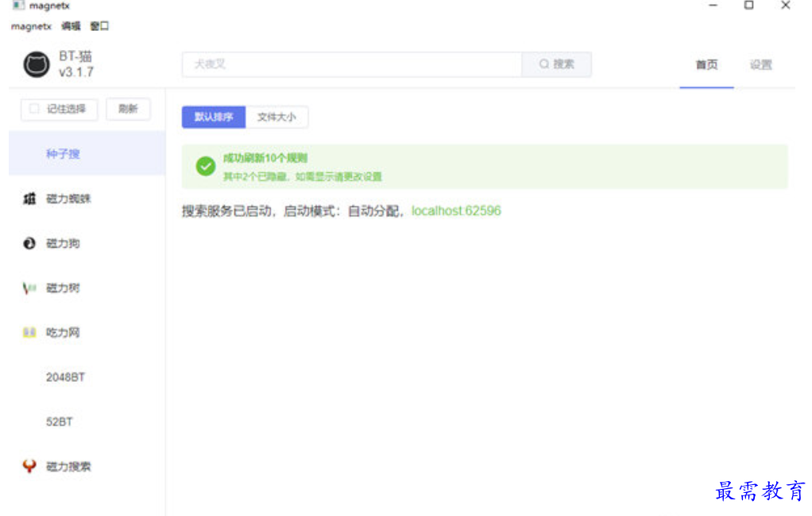Select the 磁力树 source label
The image size is (812, 516).
[63, 287]
